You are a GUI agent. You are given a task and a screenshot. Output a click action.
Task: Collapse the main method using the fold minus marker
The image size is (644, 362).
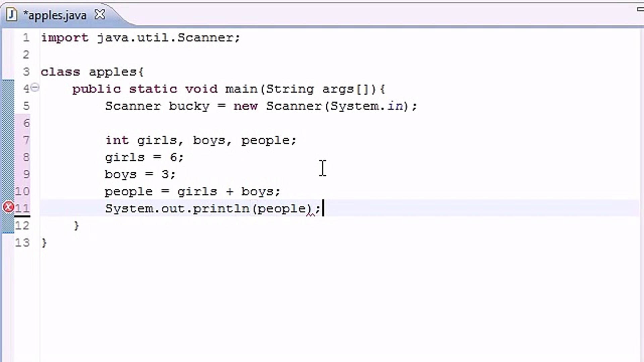coord(35,88)
